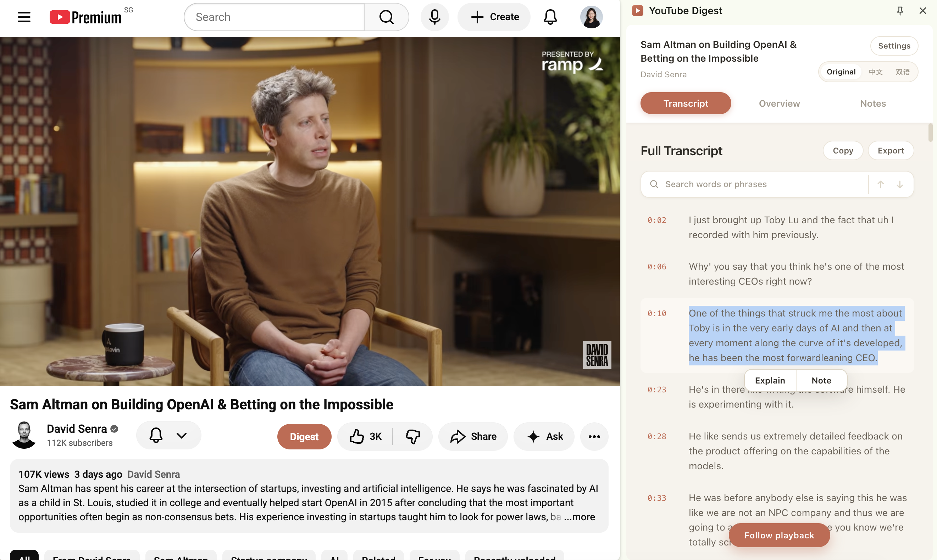Ask about this video
Screen dimensions: 937x560
[x=544, y=437]
